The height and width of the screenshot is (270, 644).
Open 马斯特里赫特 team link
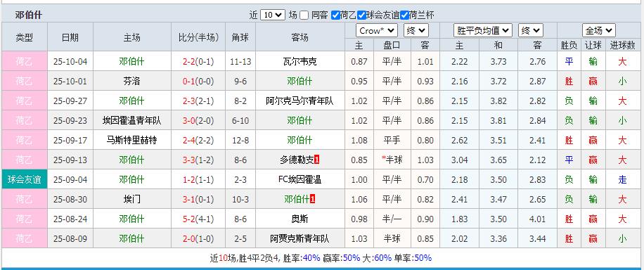point(132,141)
